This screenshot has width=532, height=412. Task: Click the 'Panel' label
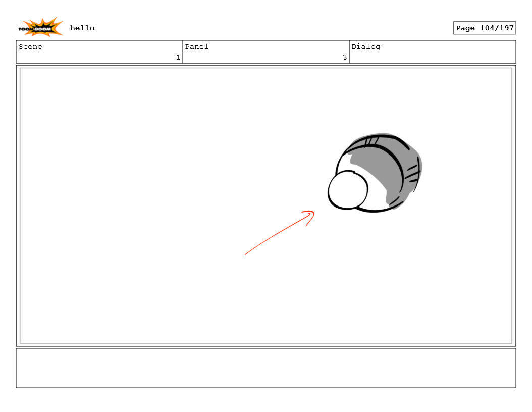(x=197, y=47)
